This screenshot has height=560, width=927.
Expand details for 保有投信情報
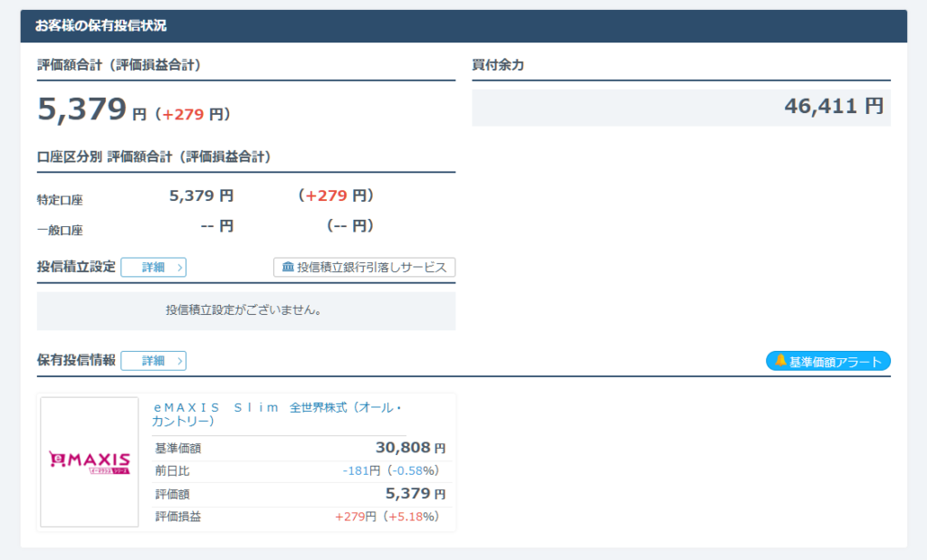point(154,360)
